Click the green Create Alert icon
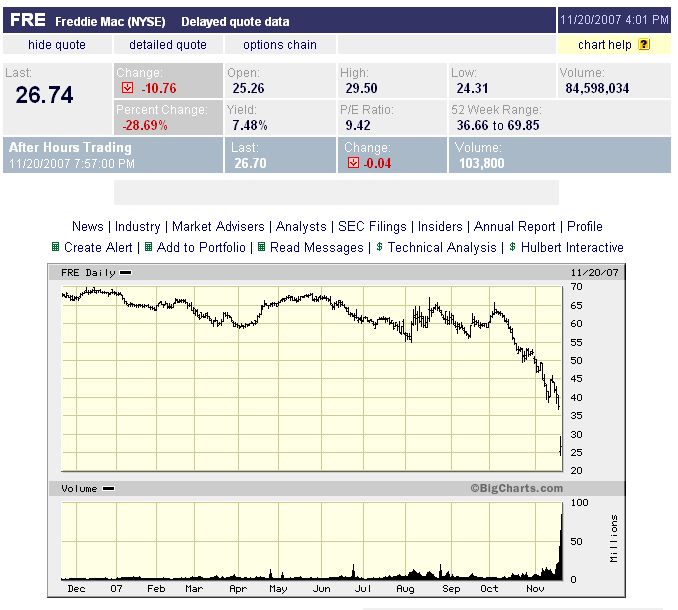Image resolution: width=678 pixels, height=610 pixels. tap(55, 247)
